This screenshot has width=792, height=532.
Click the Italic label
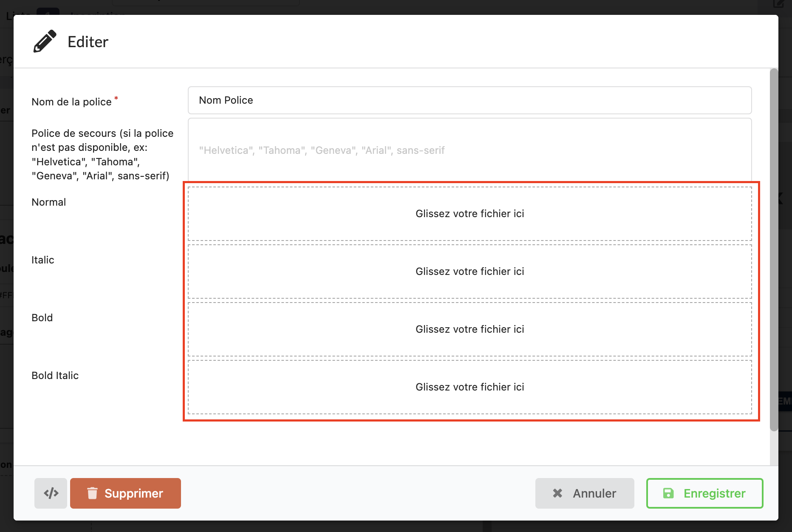43,260
